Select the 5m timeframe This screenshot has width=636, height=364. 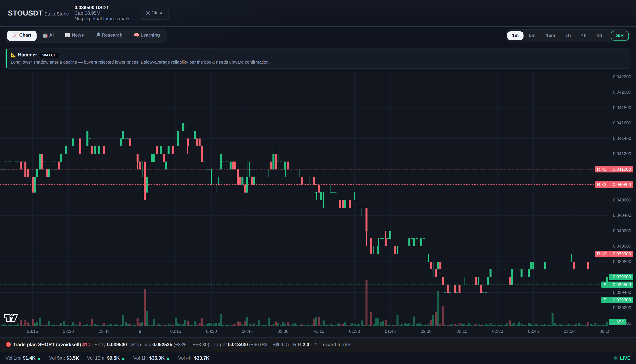point(532,36)
